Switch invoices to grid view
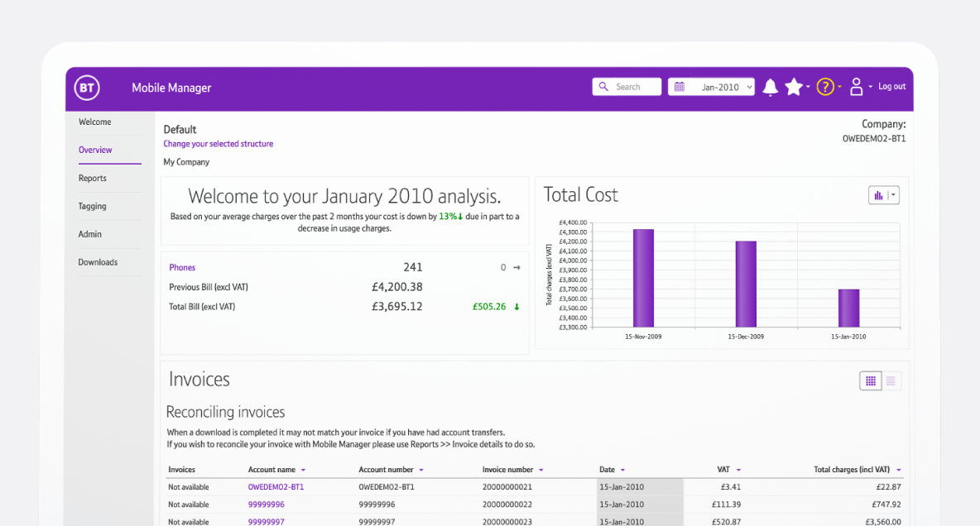 pyautogui.click(x=871, y=381)
